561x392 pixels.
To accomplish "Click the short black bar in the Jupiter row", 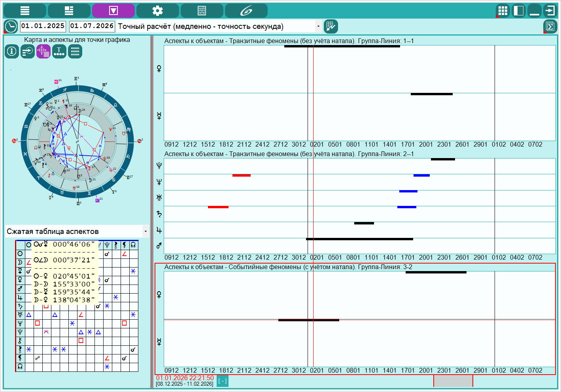I will [x=364, y=223].
